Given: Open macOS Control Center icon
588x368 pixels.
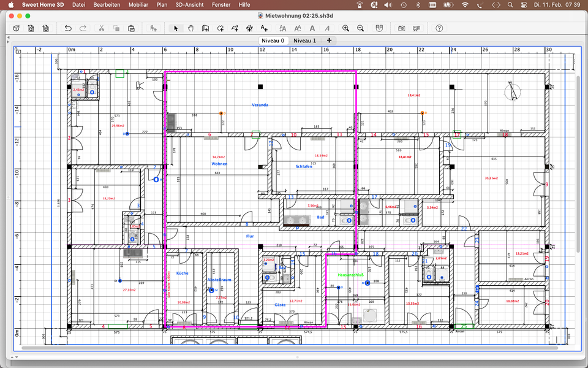Looking at the screenshot, I should (x=524, y=5).
